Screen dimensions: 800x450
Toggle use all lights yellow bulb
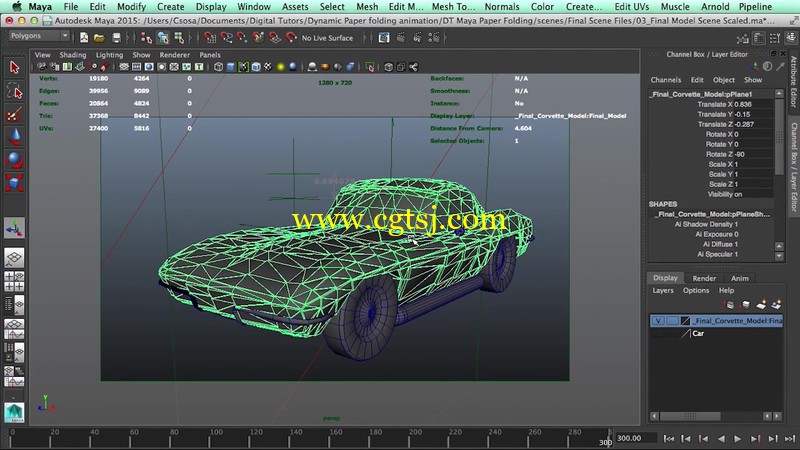[280, 67]
